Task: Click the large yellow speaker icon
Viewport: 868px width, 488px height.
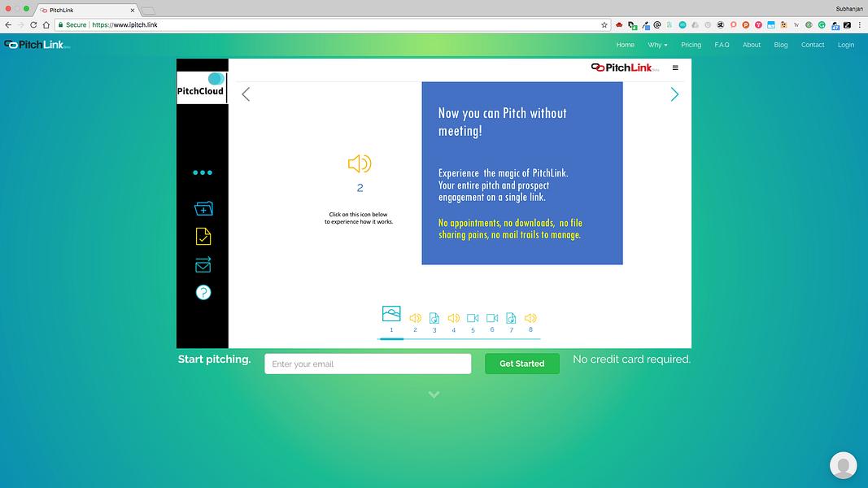Action: pyautogui.click(x=360, y=163)
